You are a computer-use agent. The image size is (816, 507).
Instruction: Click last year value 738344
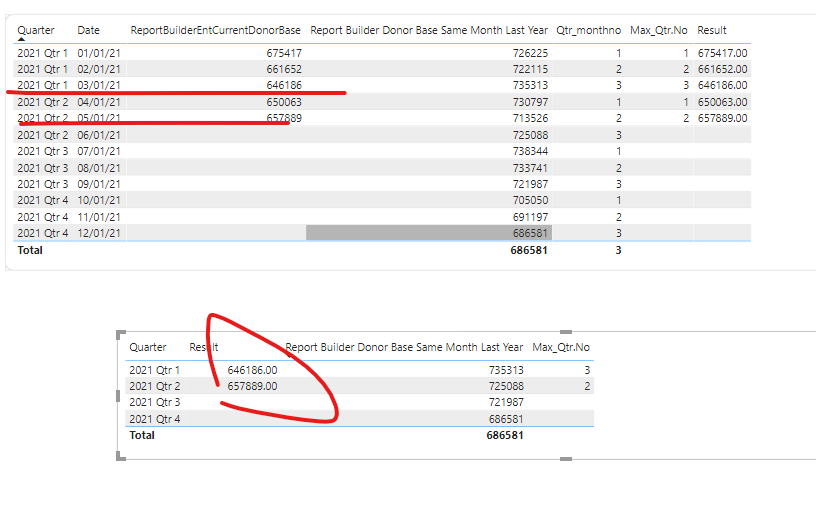[x=530, y=151]
